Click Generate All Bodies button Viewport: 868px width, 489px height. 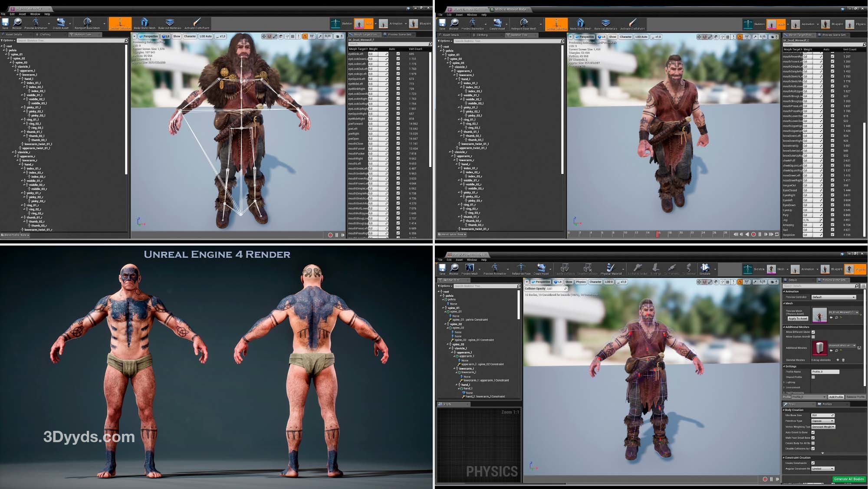point(849,479)
